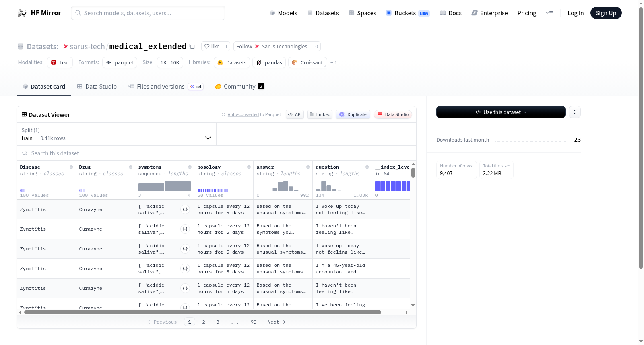
Task: Click the page vertical scrollbar
Action: pyautogui.click(x=641, y=138)
